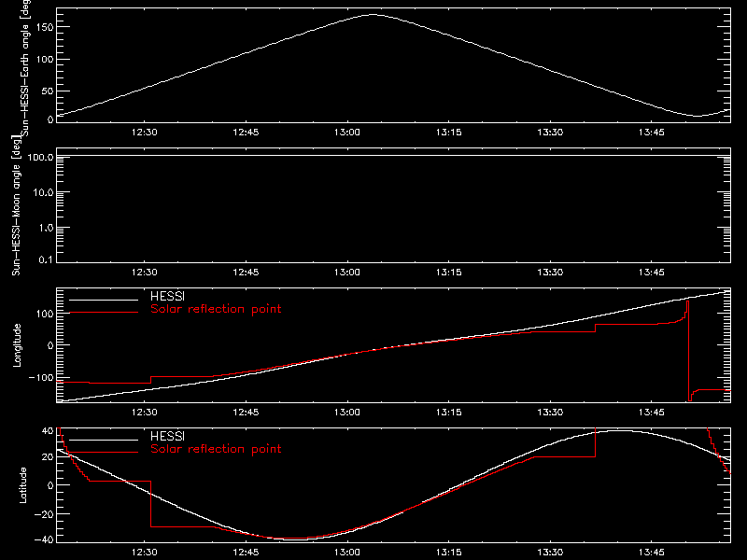Click the Longitude axis title
Screen dimensions: 747x560
click(x=17, y=345)
